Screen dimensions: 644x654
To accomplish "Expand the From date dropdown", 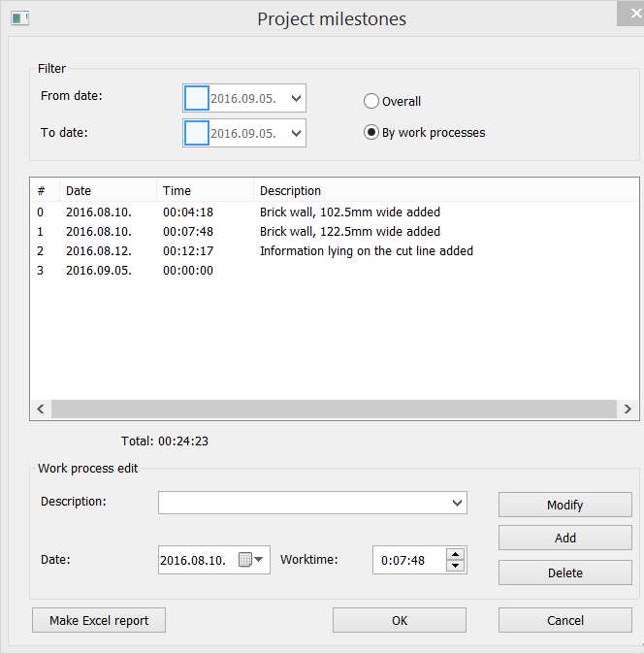I will (x=296, y=98).
